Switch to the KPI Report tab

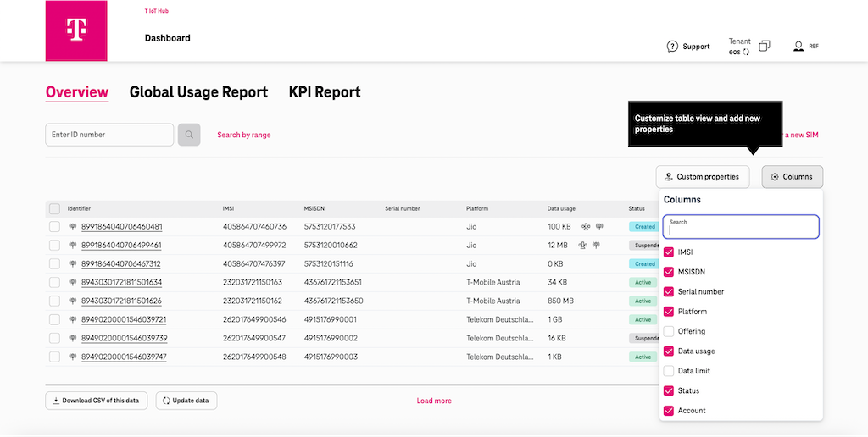(x=325, y=92)
